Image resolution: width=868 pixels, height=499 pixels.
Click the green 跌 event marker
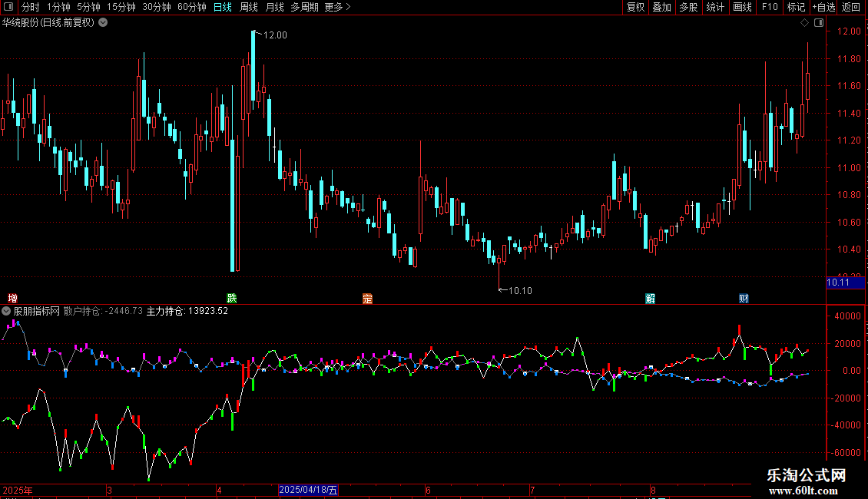coord(231,299)
